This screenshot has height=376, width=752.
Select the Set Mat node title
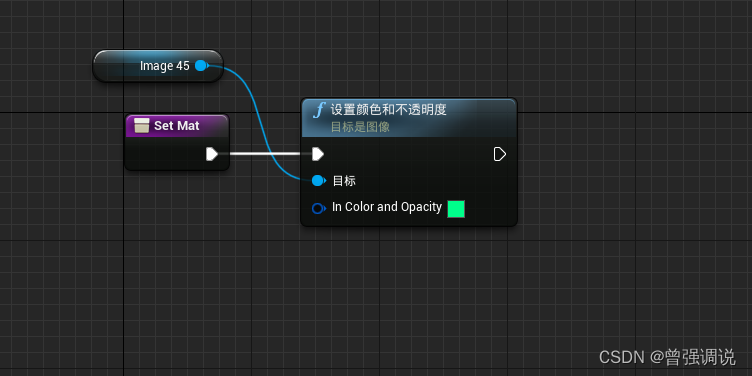tap(176, 126)
